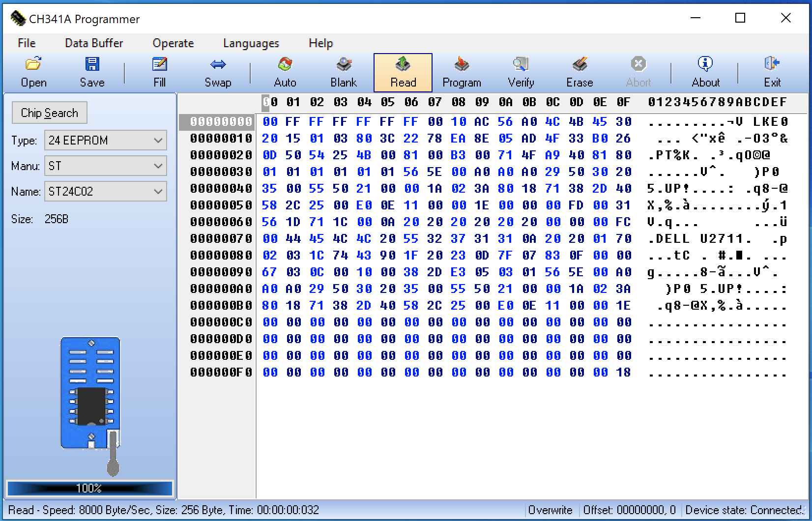This screenshot has height=521, width=812.
Task: Click 'Device state: Connected' status text
Action: click(743, 510)
